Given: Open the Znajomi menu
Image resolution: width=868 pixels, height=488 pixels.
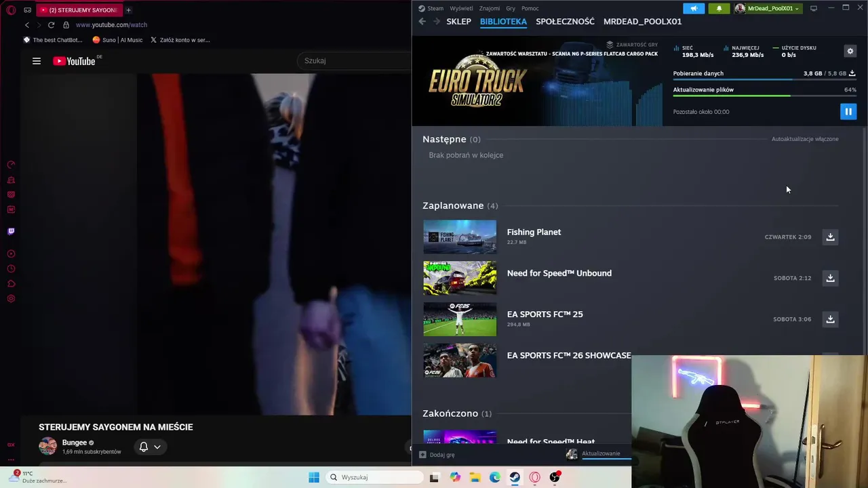Looking at the screenshot, I should tap(489, 8).
